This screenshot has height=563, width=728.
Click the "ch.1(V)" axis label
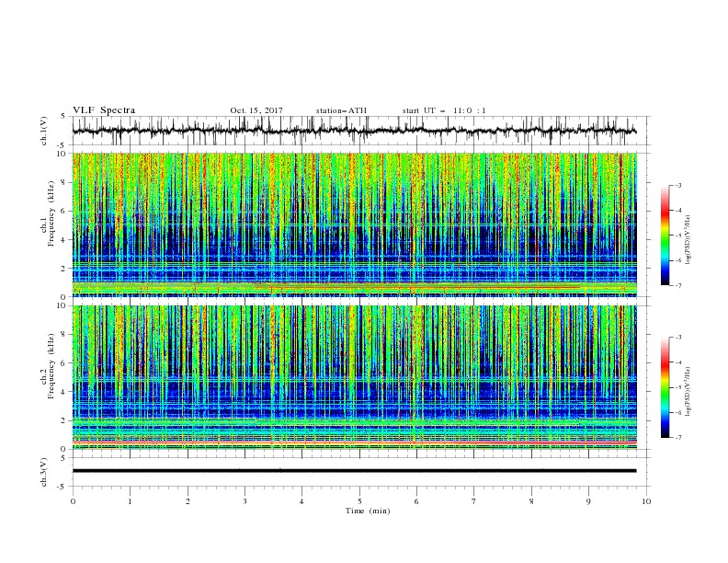coord(44,131)
